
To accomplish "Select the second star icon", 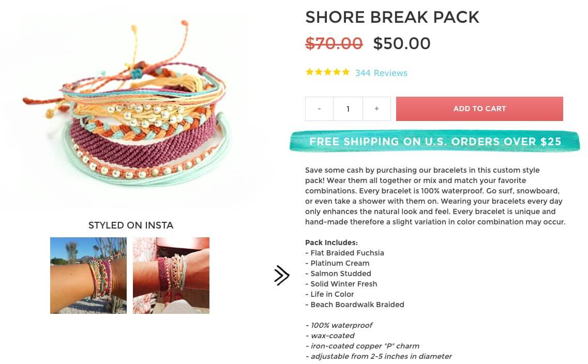I will point(318,72).
